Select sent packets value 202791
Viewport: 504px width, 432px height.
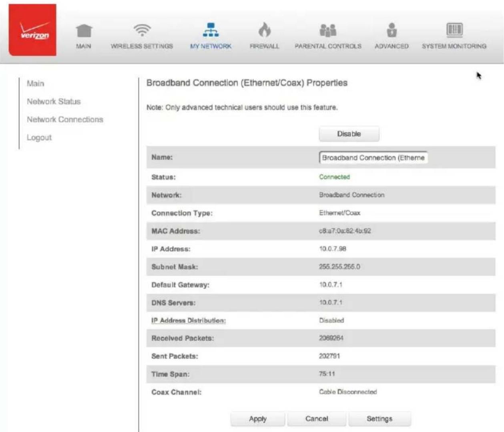point(329,356)
